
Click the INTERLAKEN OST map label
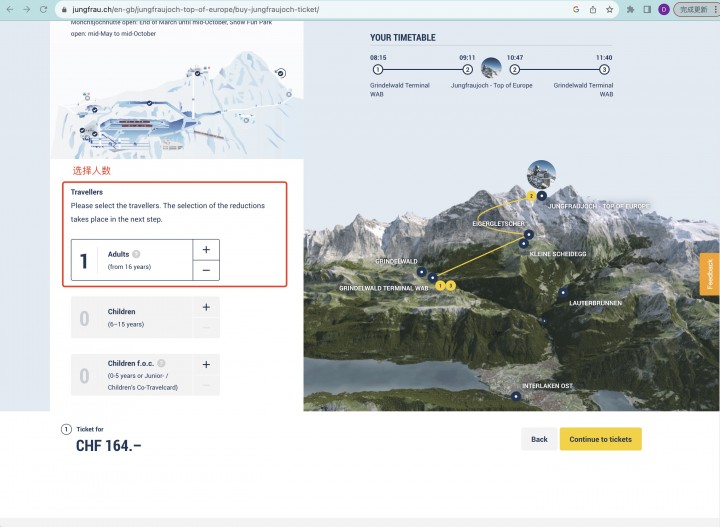click(547, 386)
